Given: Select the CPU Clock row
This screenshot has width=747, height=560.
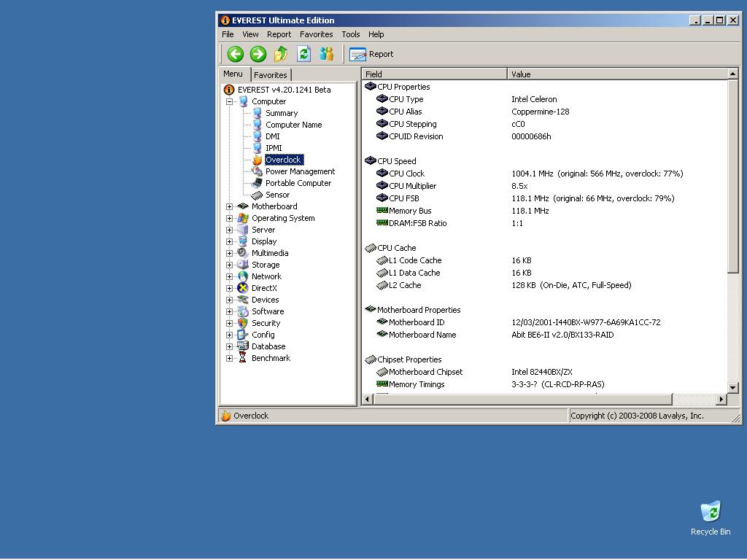Looking at the screenshot, I should [x=544, y=174].
